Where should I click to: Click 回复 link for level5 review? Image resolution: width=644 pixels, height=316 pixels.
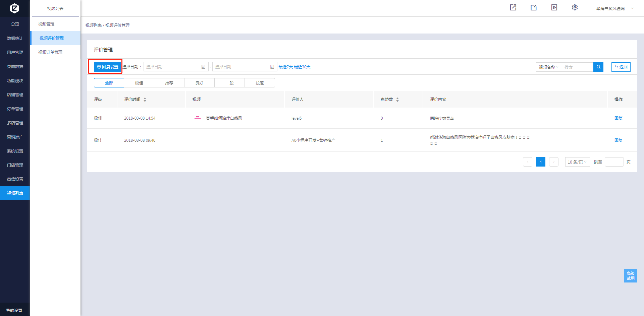[619, 118]
